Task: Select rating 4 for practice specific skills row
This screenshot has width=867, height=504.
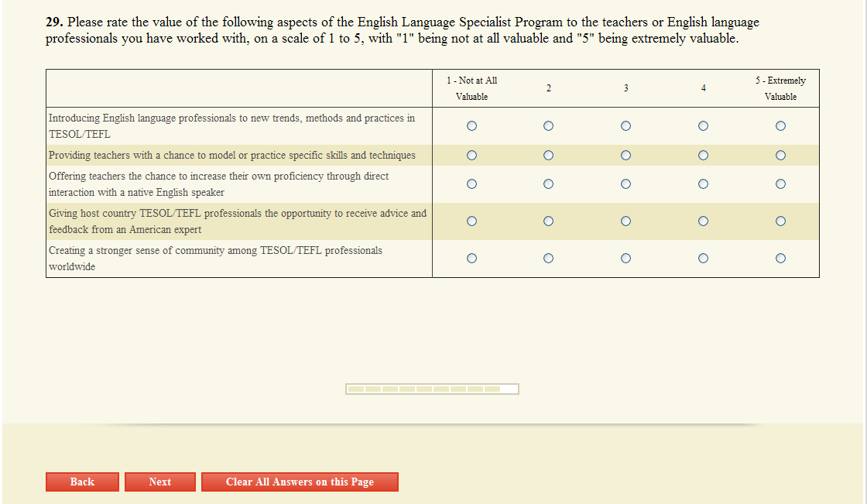Action: (703, 156)
